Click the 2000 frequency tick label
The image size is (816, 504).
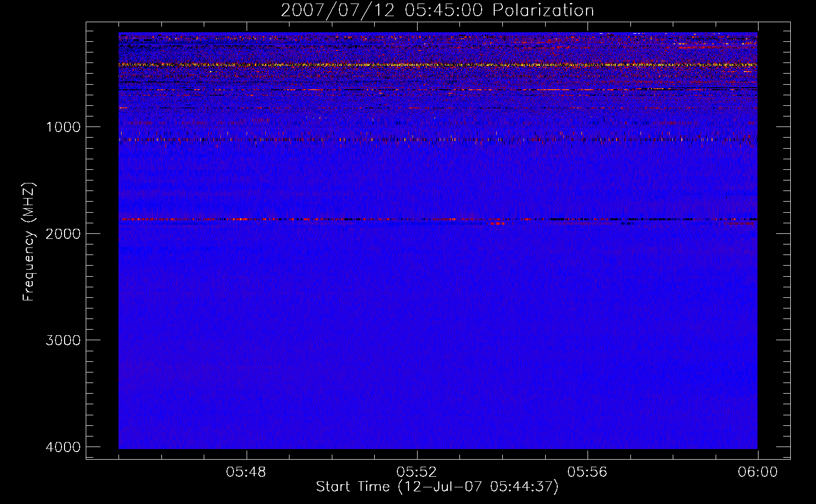click(x=63, y=233)
